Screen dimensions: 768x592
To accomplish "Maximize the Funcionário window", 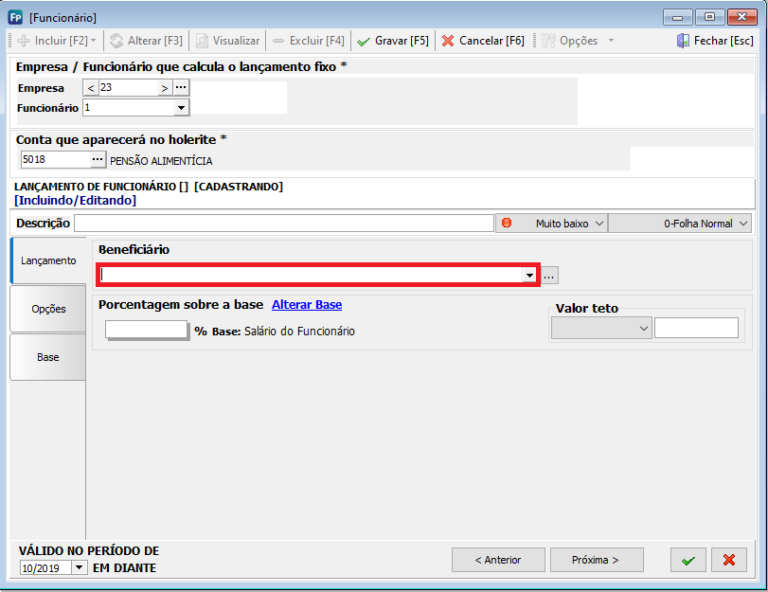I will 709,18.
